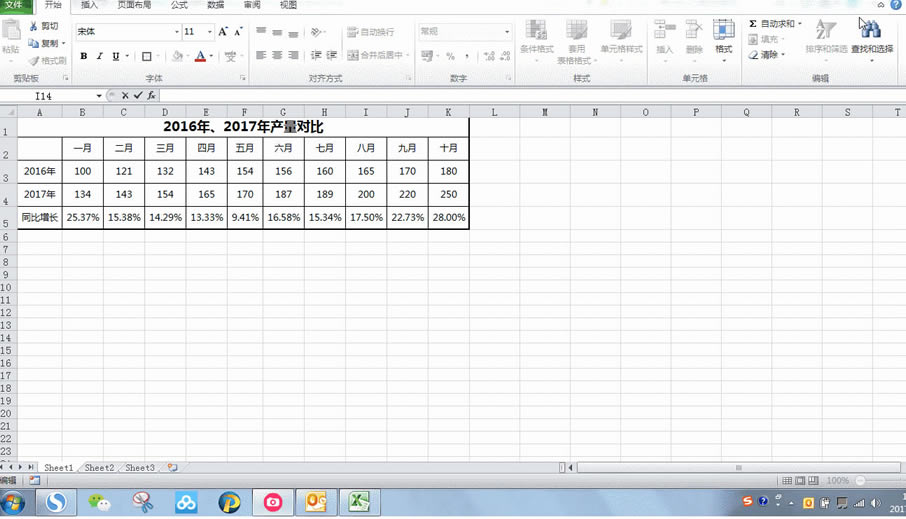Open the Alignment group dialog launcher

coord(409,78)
